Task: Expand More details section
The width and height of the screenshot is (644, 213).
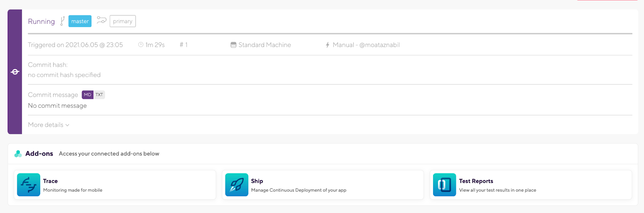Action: pos(49,125)
